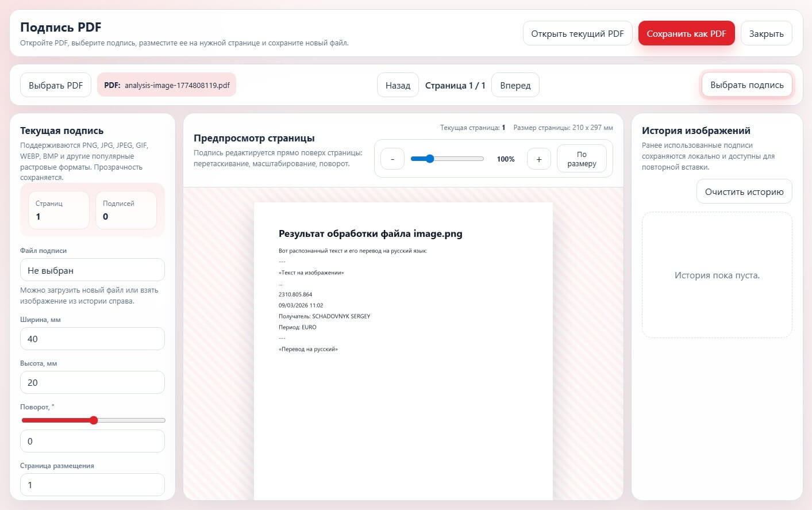Go to previous page with Назад

398,85
